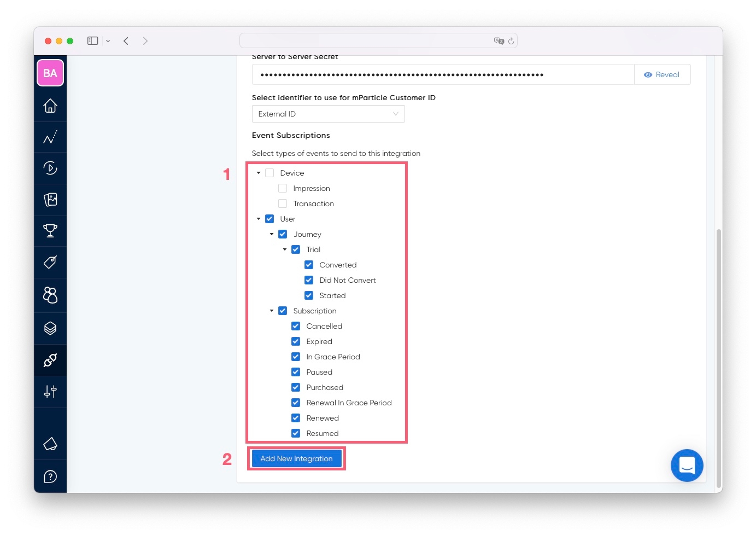Collapse the Device tree node
Viewport: 756px width, 547px height.
[x=259, y=173]
